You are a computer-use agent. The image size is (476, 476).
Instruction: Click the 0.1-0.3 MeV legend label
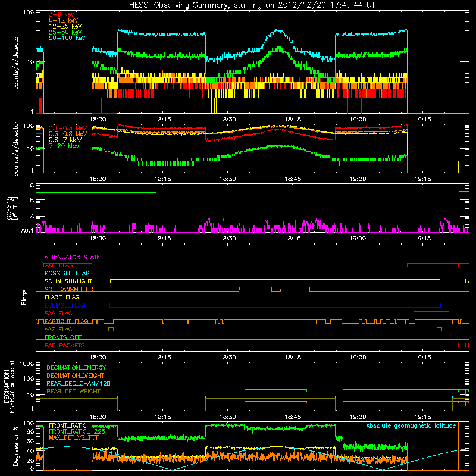click(x=68, y=128)
